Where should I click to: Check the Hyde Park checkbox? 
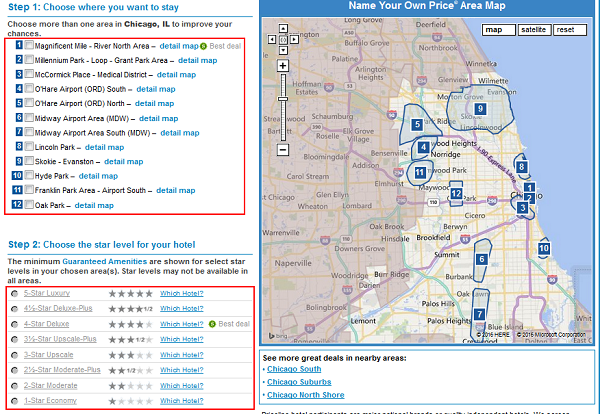click(x=29, y=175)
